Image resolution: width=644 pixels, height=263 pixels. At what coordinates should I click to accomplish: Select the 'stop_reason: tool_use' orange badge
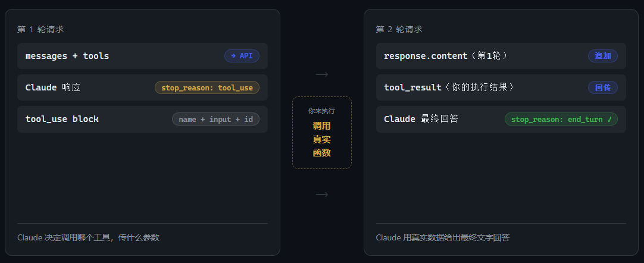point(207,87)
